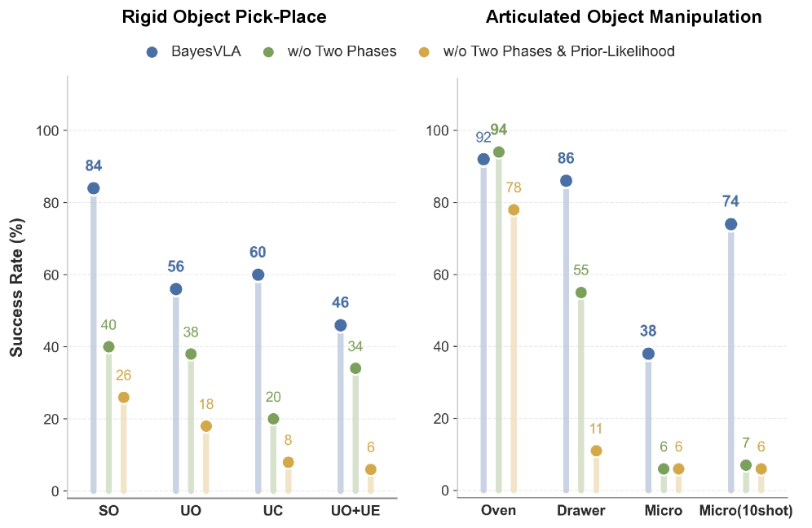Click the blue SO data point at 84
812x528 pixels.
[x=94, y=188]
